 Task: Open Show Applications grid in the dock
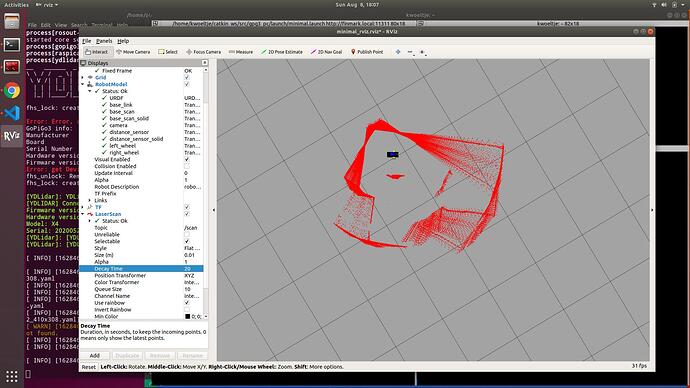point(12,377)
